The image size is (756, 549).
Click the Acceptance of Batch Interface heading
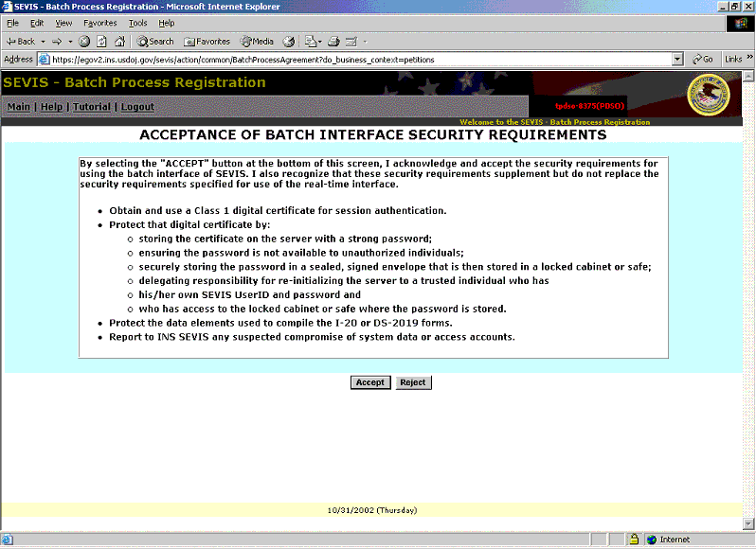coord(372,134)
